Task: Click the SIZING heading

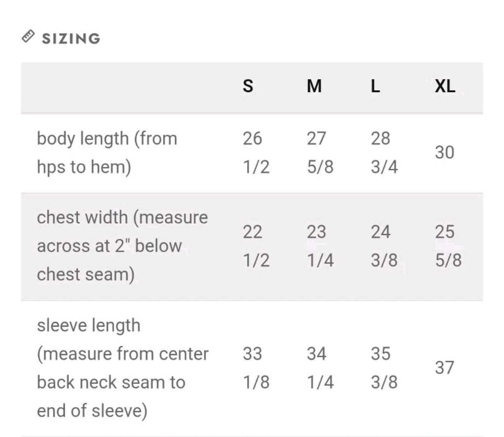Action: pyautogui.click(x=71, y=38)
